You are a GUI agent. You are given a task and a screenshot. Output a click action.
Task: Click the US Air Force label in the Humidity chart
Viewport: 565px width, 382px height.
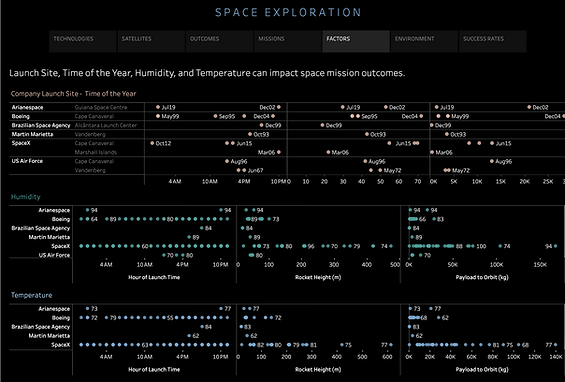point(54,255)
